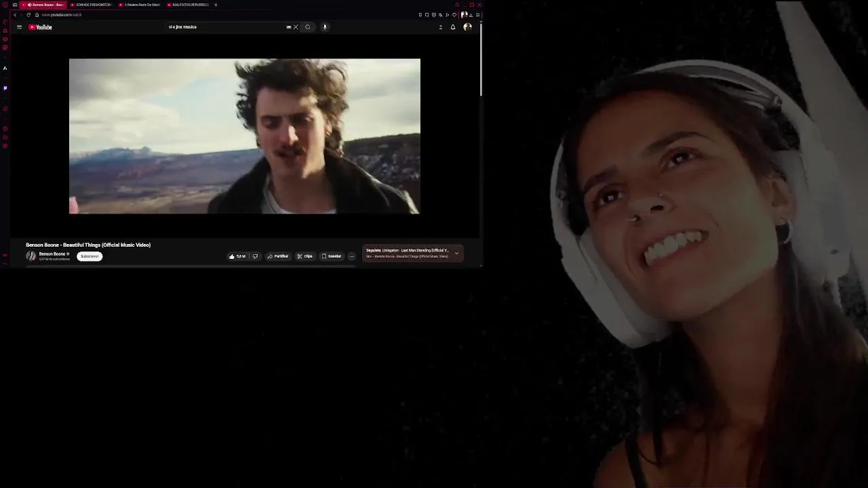Click the Clipe button
This screenshot has width=868, height=488.
[304, 256]
